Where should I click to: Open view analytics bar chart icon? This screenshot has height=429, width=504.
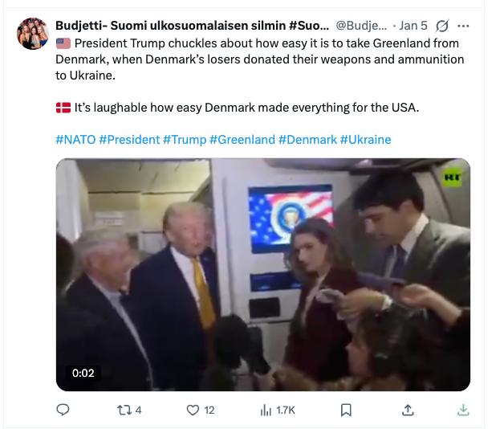point(266,410)
